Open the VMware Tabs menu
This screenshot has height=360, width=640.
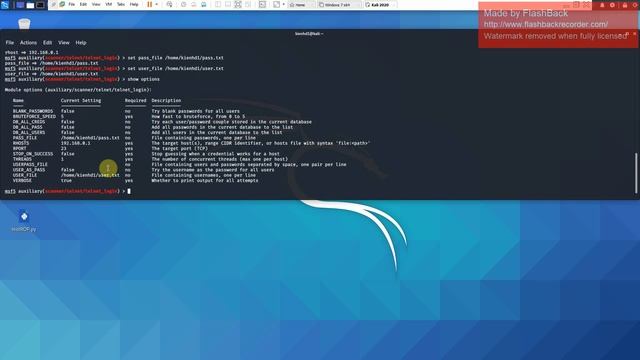[x=121, y=4]
